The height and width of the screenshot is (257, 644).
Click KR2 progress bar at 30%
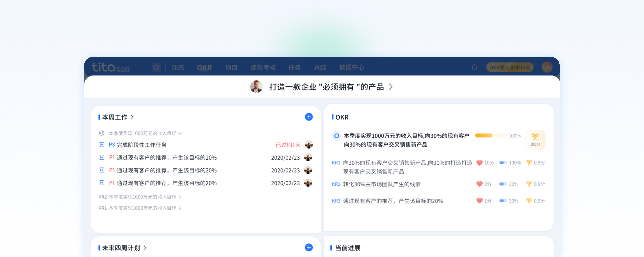(503, 184)
